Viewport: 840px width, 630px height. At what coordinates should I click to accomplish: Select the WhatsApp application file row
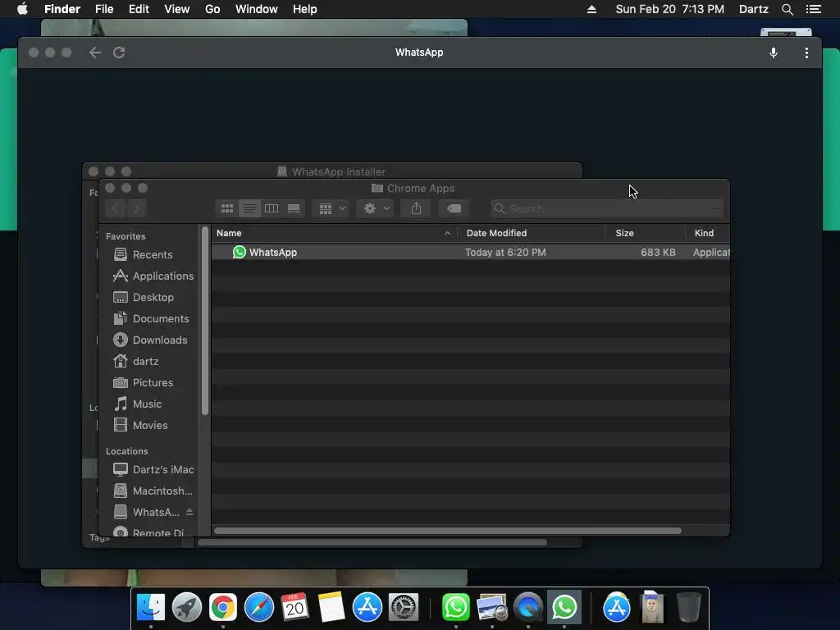[x=470, y=253]
